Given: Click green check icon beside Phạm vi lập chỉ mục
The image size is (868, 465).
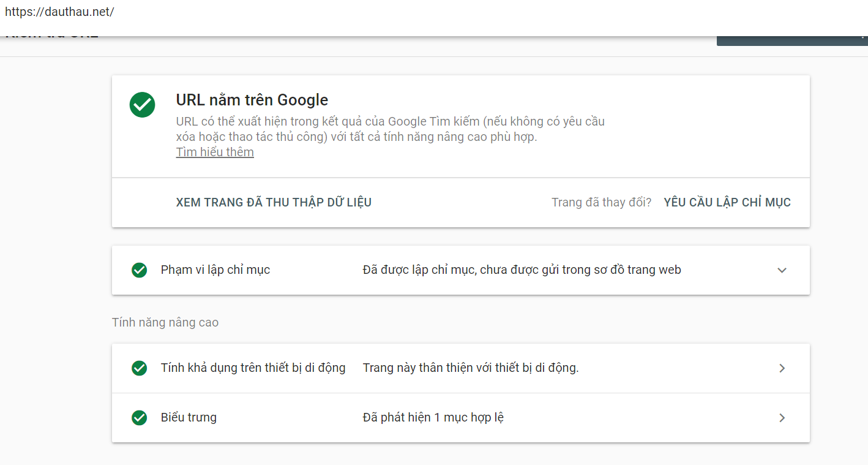Looking at the screenshot, I should click(140, 270).
